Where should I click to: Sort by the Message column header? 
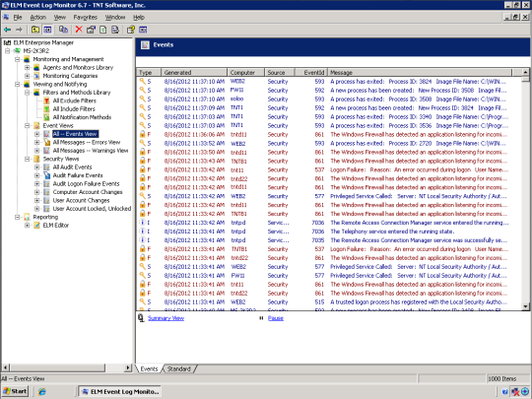point(420,72)
